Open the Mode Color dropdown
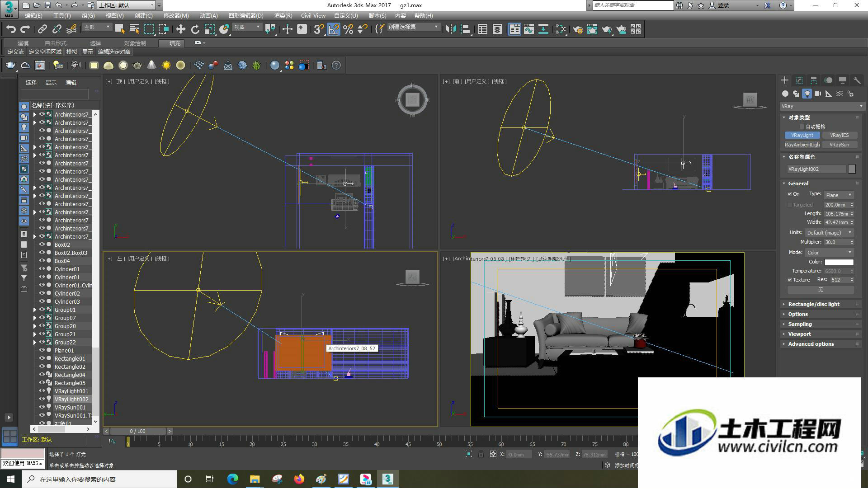Image resolution: width=868 pixels, height=489 pixels. 829,252
